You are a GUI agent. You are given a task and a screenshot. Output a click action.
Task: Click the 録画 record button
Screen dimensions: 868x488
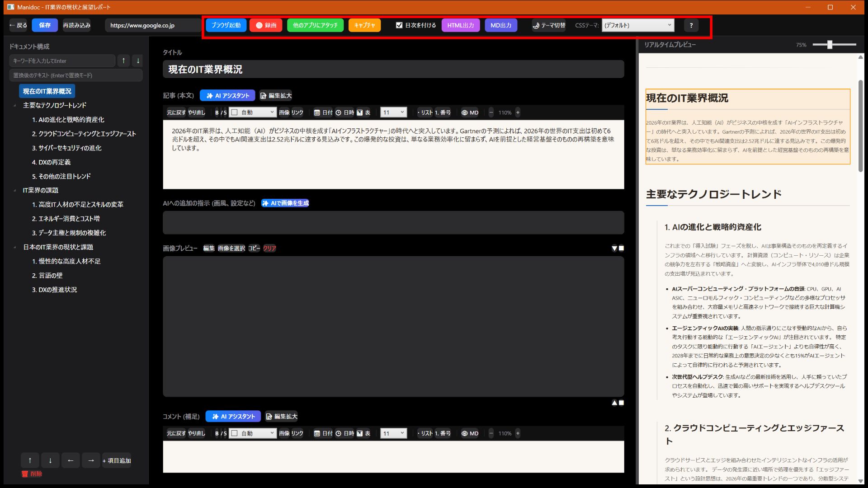(x=266, y=25)
